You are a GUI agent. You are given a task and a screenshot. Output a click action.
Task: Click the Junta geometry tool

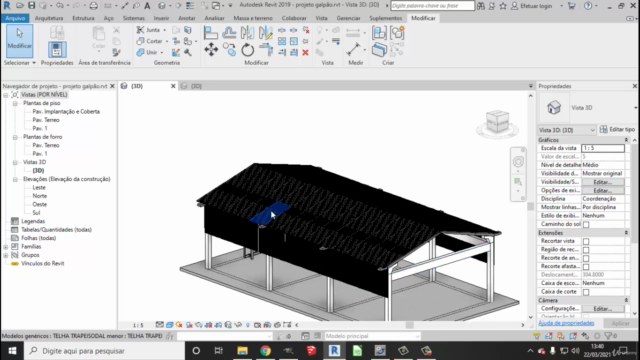[149, 30]
